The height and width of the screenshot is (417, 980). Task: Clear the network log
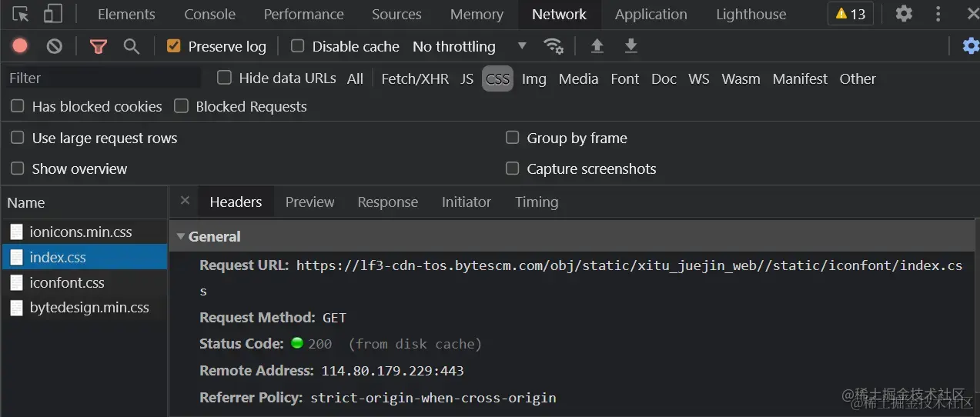[x=54, y=46]
